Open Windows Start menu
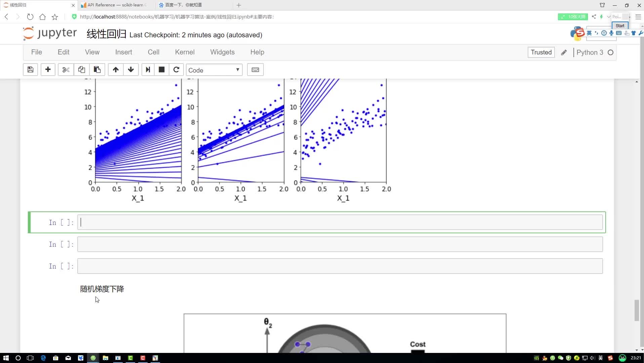This screenshot has height=363, width=644. point(6,358)
